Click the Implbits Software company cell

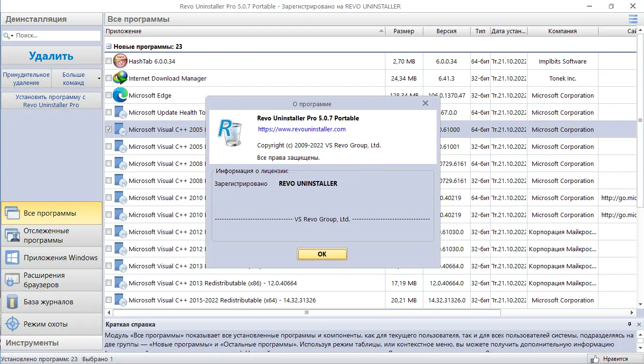pyautogui.click(x=563, y=61)
